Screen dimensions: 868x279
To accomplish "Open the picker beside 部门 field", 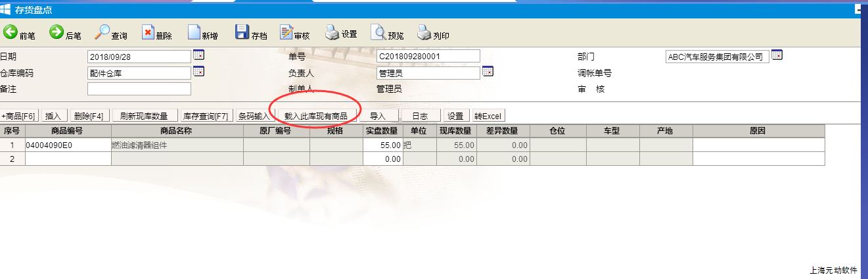I will pyautogui.click(x=777, y=55).
